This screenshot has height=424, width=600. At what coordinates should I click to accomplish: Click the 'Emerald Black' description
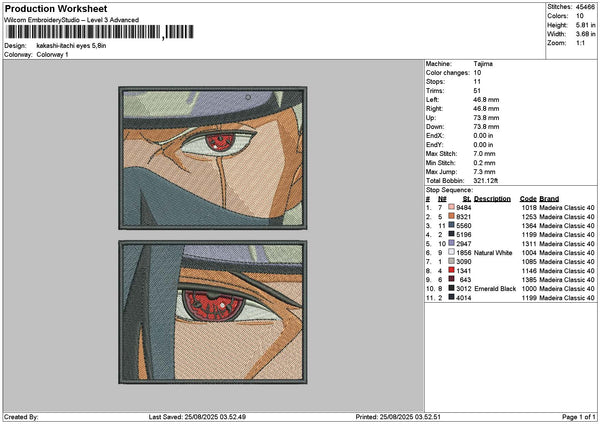pos(495,289)
